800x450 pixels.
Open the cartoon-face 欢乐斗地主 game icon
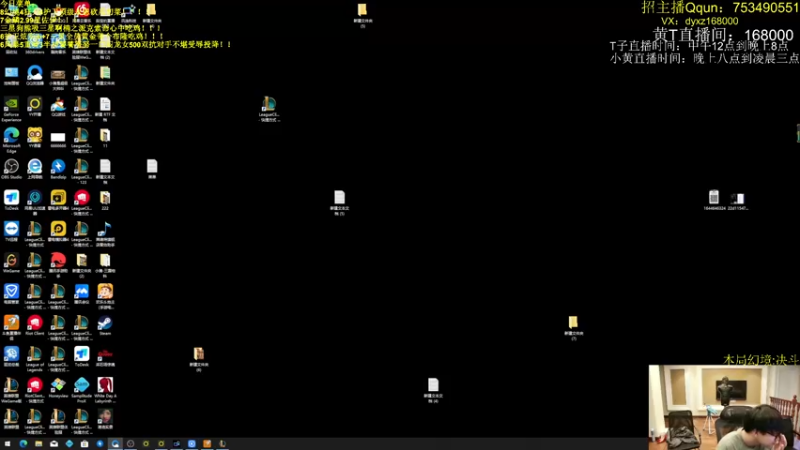pos(105,296)
